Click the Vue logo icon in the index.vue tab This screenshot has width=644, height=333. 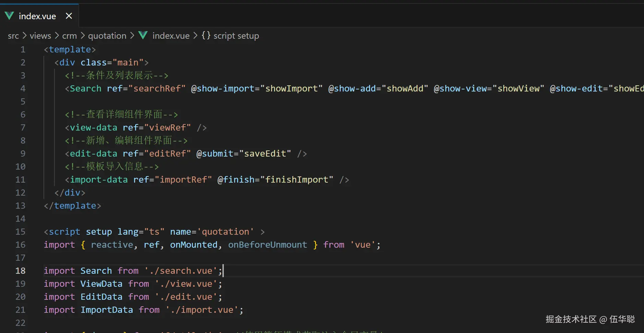(x=9, y=16)
